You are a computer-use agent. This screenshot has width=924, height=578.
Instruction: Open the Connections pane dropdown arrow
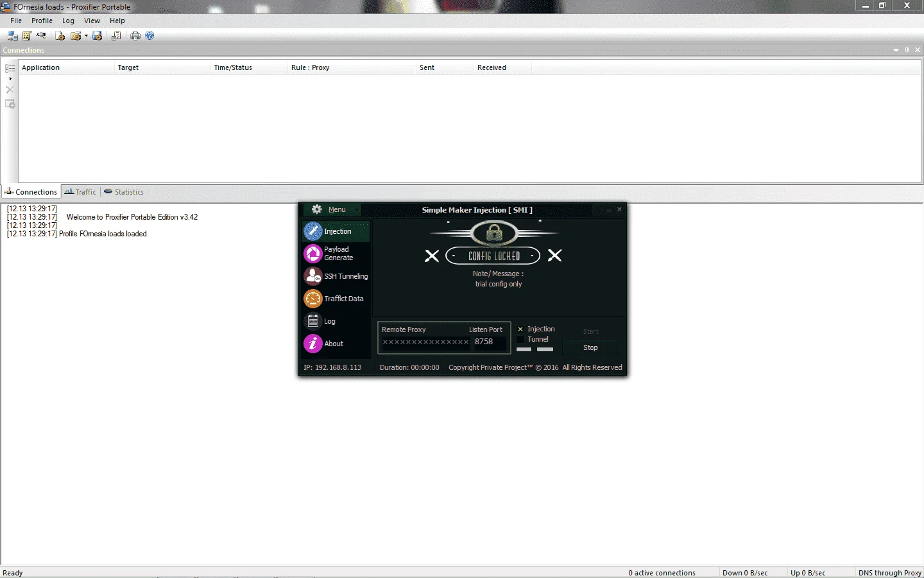pos(896,50)
